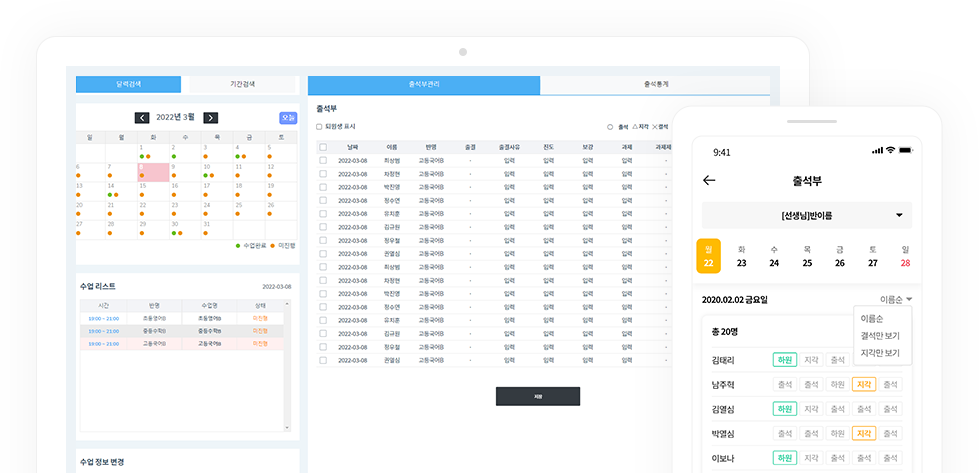Click the 반명 column header
Viewport: 979px width, 473px height.
[x=431, y=147]
